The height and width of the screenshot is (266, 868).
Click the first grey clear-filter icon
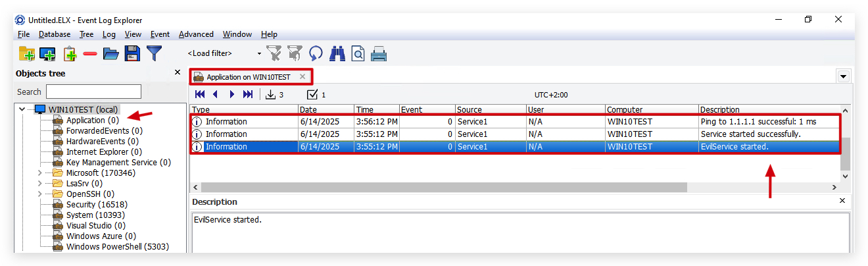274,53
